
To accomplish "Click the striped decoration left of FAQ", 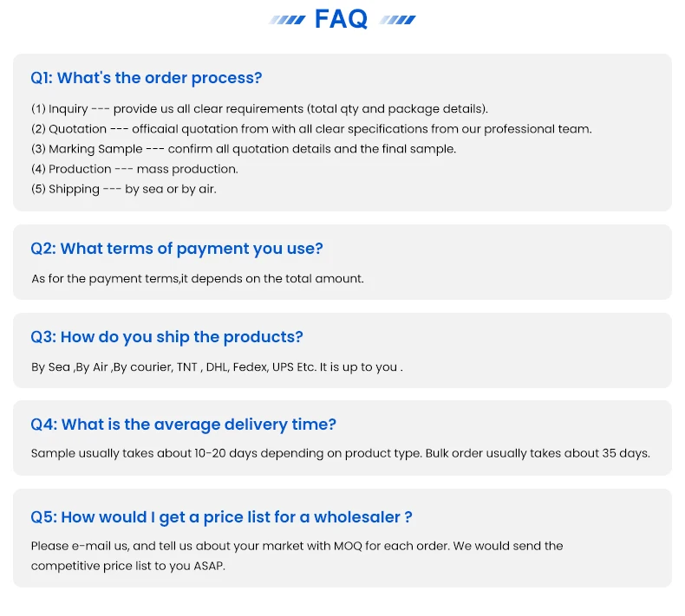I will click(287, 20).
